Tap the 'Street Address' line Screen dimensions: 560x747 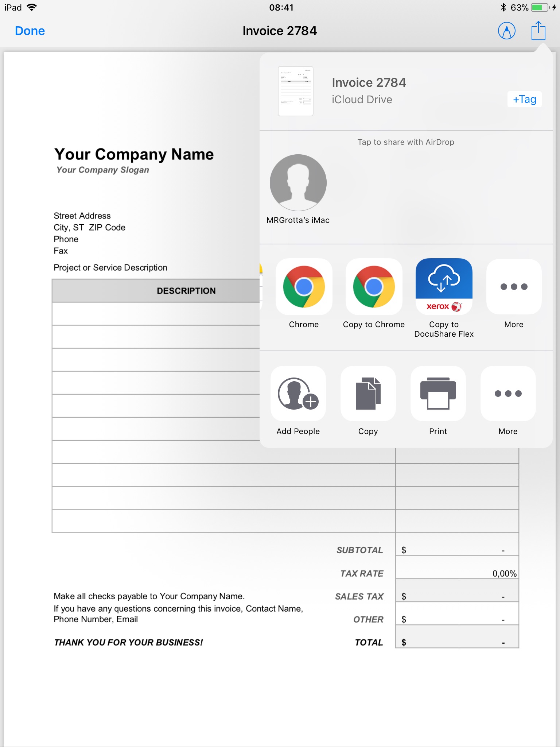(82, 216)
